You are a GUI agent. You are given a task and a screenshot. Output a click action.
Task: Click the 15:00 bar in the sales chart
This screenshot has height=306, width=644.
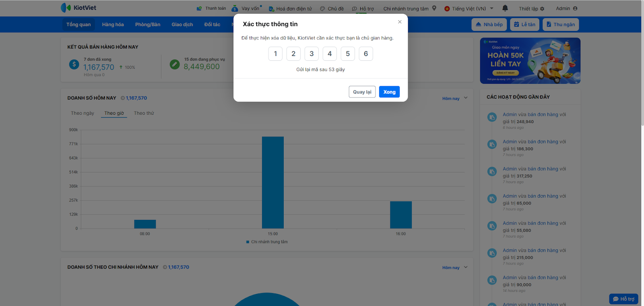(x=273, y=182)
